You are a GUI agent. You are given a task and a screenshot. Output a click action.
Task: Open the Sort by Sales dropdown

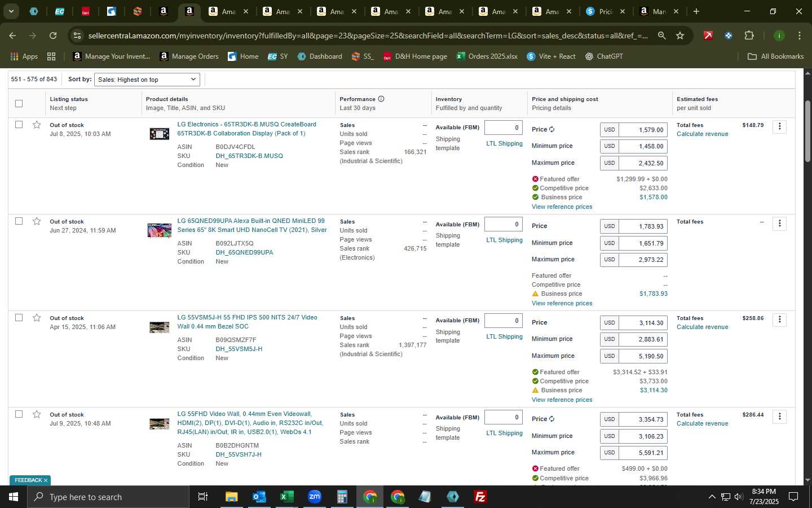click(147, 80)
